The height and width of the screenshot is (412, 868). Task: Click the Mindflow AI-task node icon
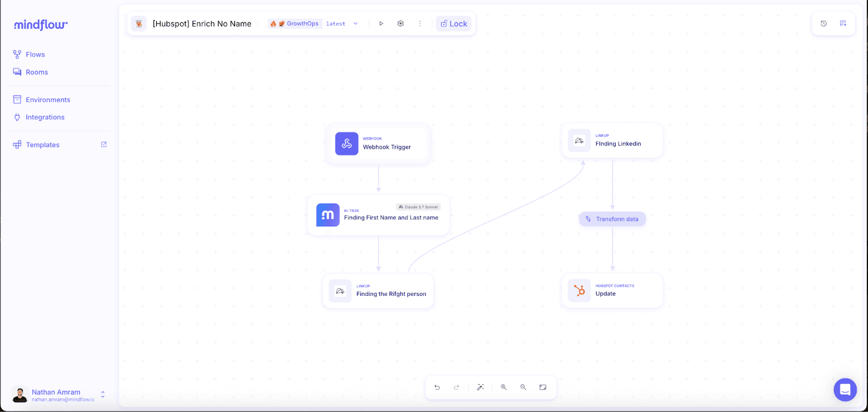pyautogui.click(x=328, y=215)
